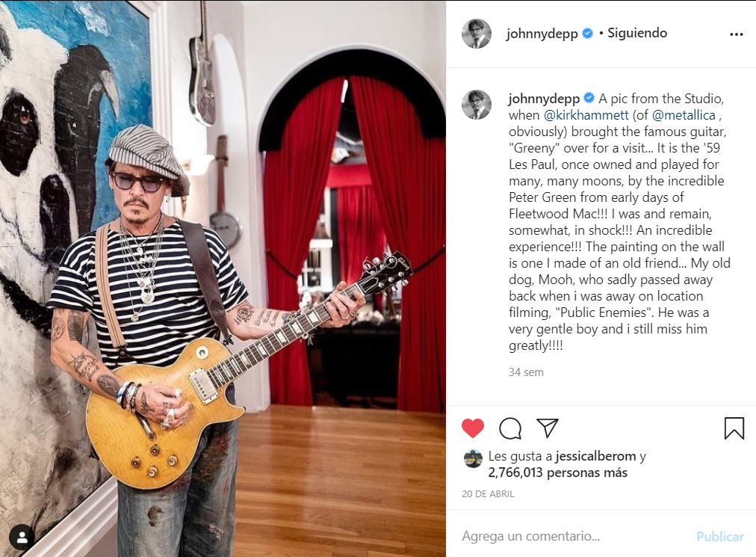The height and width of the screenshot is (557, 756).
Task: View tagged people icon on the photo
Action: pyautogui.click(x=22, y=538)
